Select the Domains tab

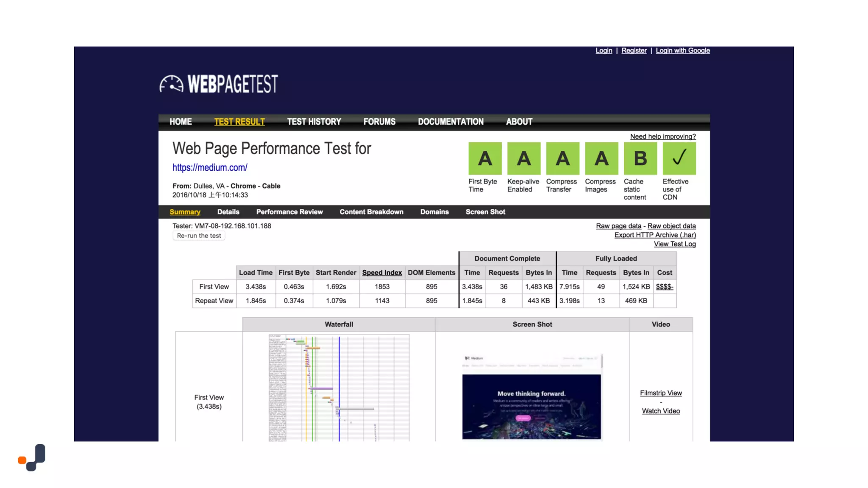(x=434, y=212)
